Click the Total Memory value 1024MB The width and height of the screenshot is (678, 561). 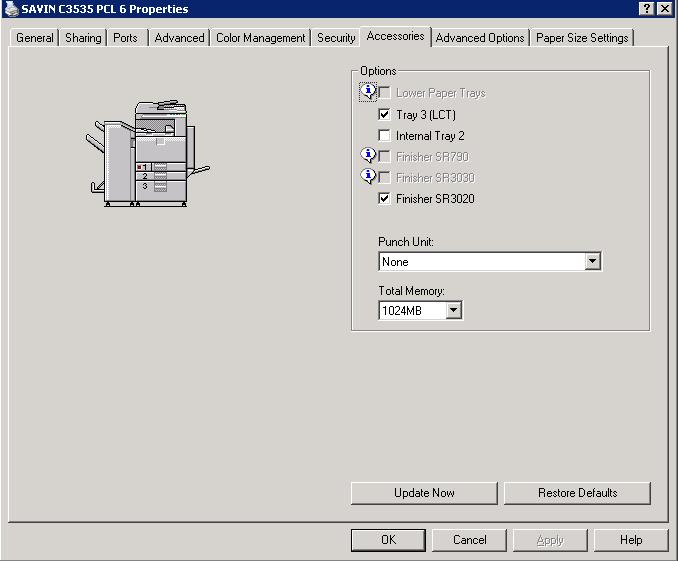(402, 311)
